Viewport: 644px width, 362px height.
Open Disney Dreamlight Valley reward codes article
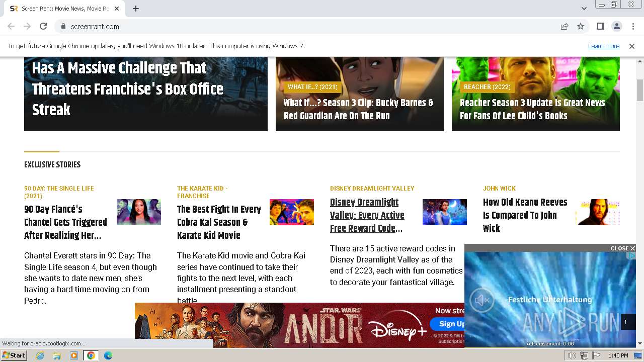[367, 215]
